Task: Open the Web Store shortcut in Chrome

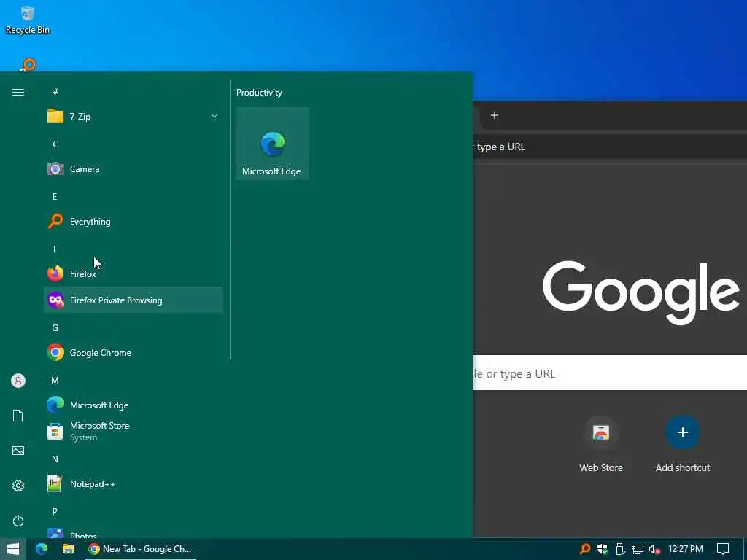Action: [x=601, y=445]
